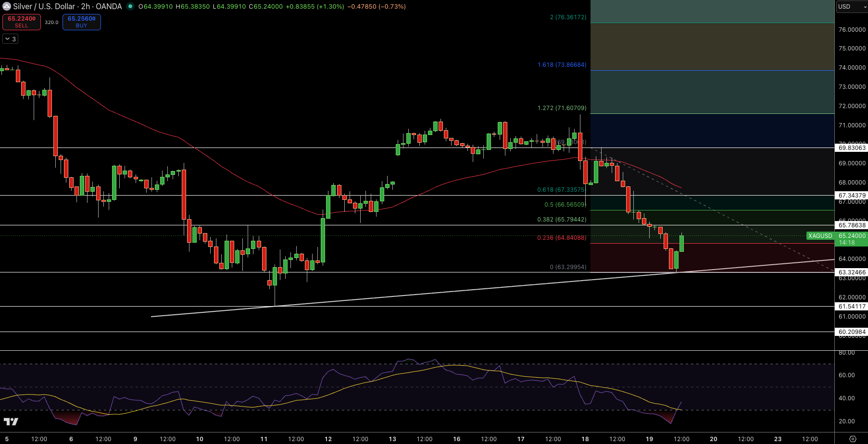Click the SELL 65.22400 button

pos(22,22)
